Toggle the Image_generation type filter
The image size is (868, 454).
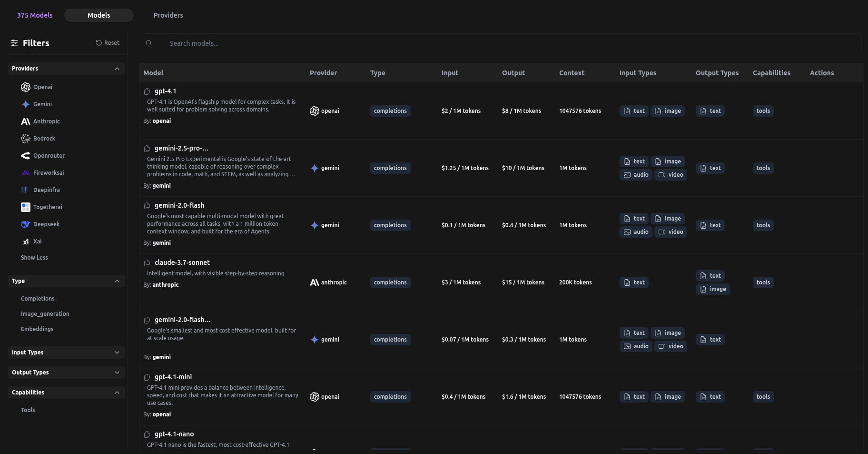(x=45, y=314)
